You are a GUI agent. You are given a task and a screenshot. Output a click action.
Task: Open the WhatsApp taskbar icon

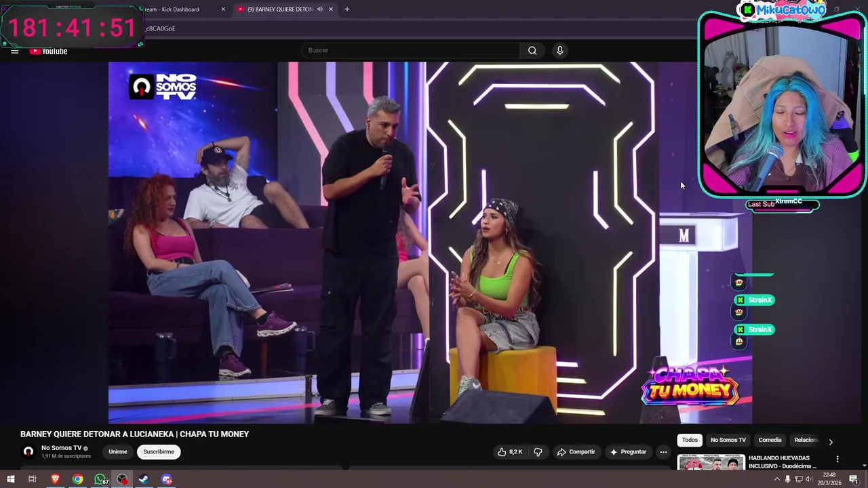pyautogui.click(x=100, y=479)
